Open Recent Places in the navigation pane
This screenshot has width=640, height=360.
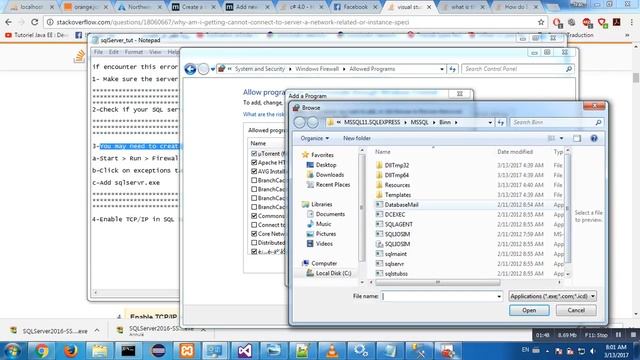[x=333, y=184]
